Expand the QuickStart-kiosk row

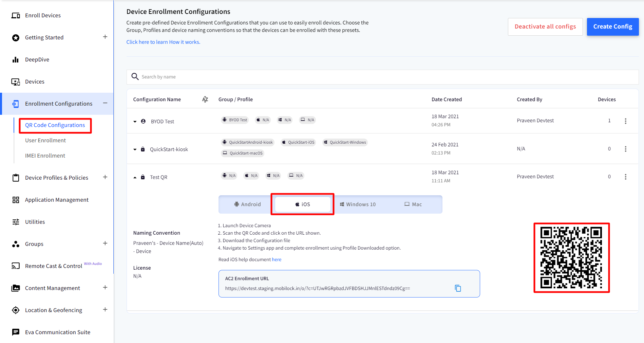click(135, 149)
